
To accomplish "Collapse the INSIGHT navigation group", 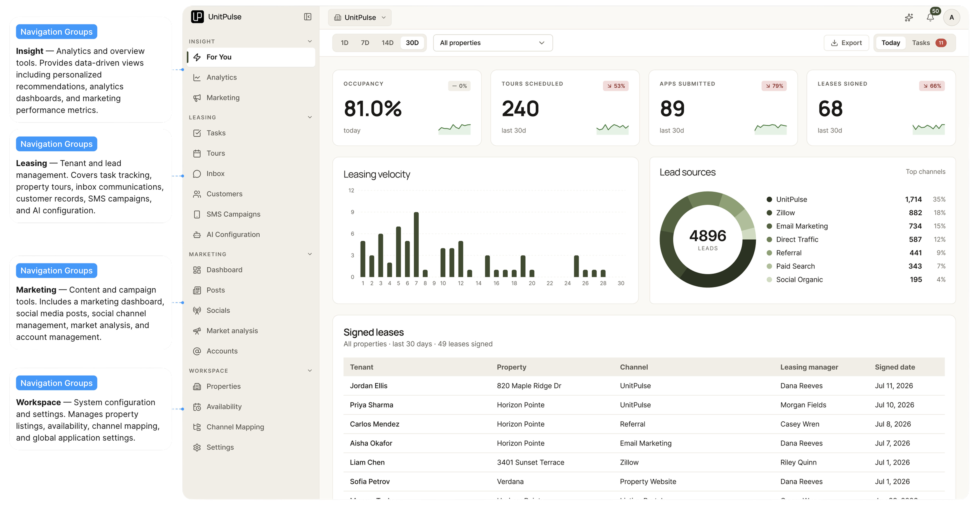I will coord(310,42).
